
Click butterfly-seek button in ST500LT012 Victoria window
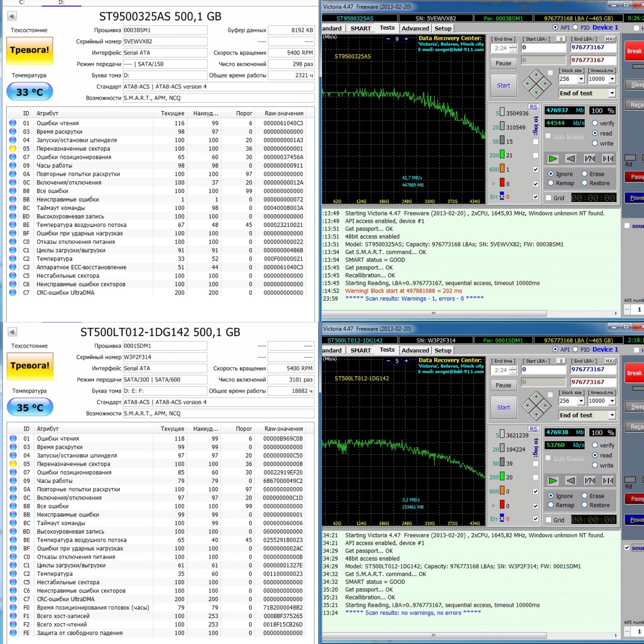click(608, 481)
